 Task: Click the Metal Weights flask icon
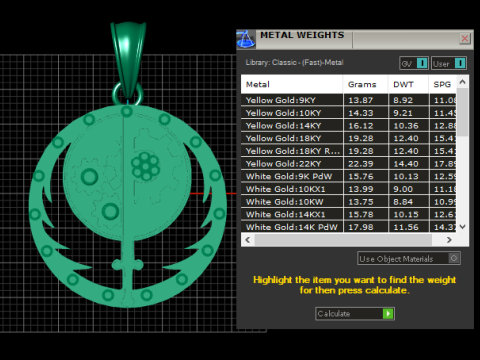[246, 39]
